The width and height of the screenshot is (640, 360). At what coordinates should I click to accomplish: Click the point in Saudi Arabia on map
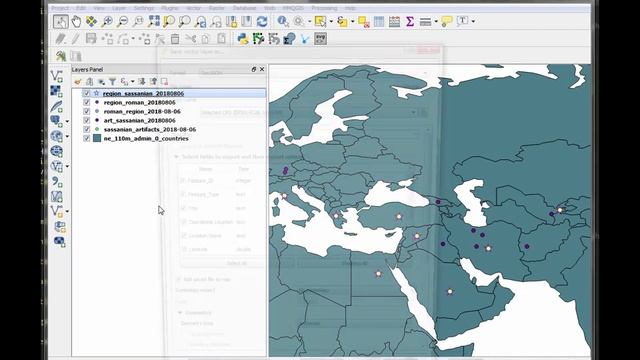coord(449,291)
